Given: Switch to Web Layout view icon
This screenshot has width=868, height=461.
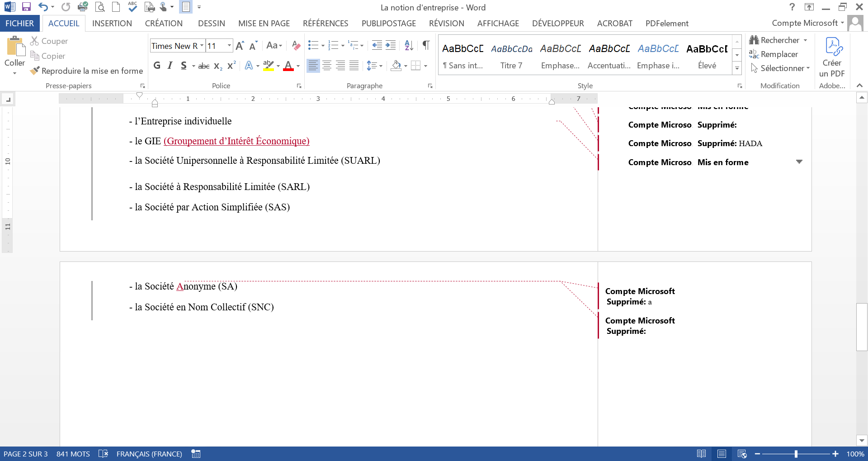Looking at the screenshot, I should coord(742,454).
